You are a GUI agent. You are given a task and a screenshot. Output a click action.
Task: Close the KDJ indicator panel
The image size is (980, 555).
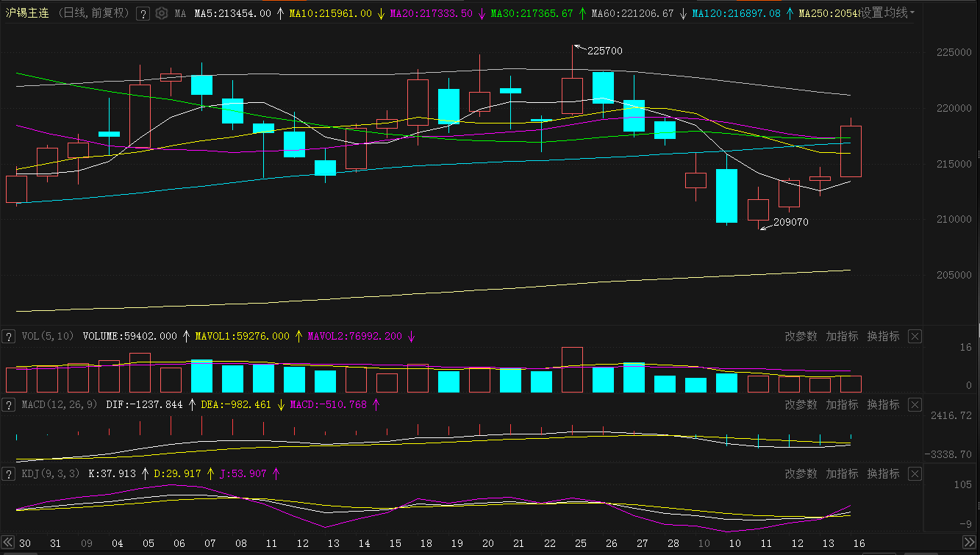pyautogui.click(x=915, y=473)
